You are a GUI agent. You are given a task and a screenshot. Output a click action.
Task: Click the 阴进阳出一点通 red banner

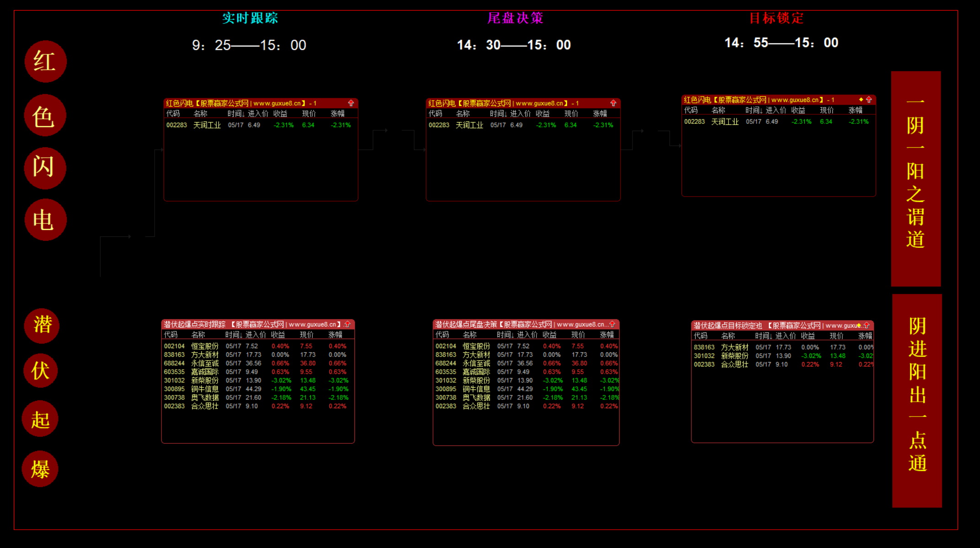pos(917,400)
